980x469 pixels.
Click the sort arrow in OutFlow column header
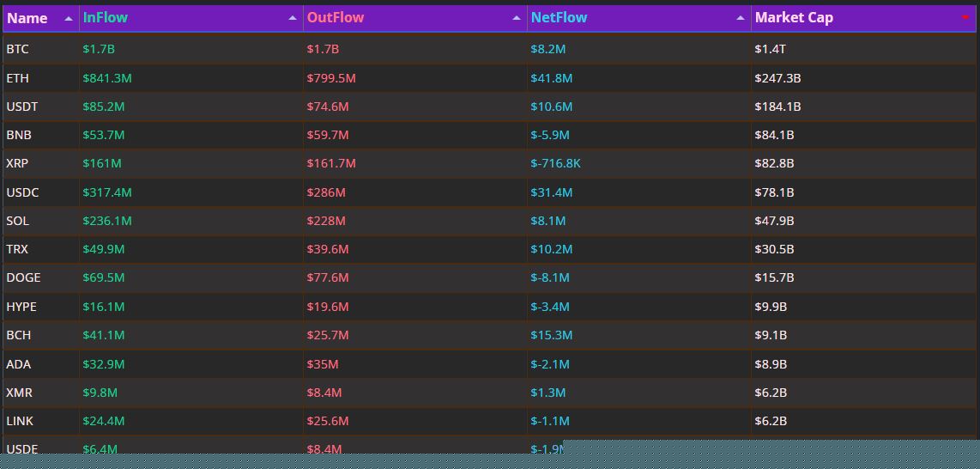click(x=517, y=18)
